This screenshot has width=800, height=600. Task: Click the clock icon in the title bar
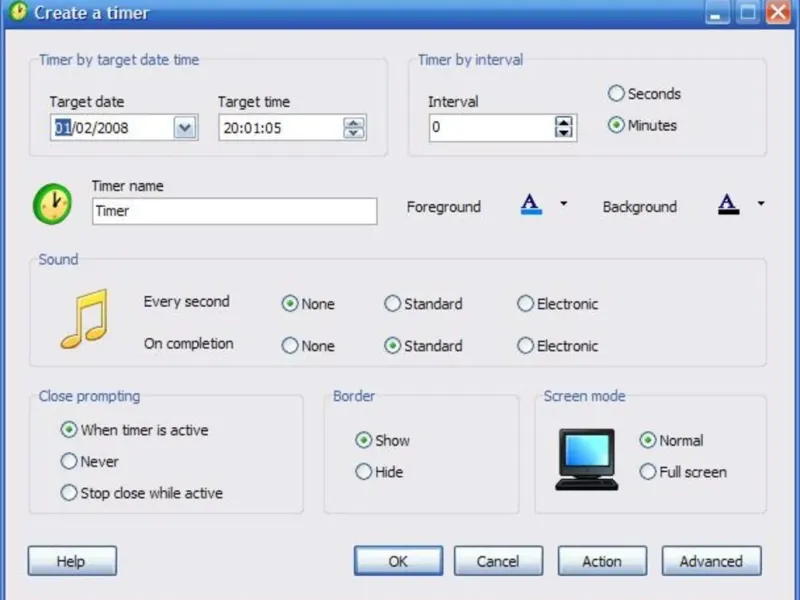click(18, 11)
